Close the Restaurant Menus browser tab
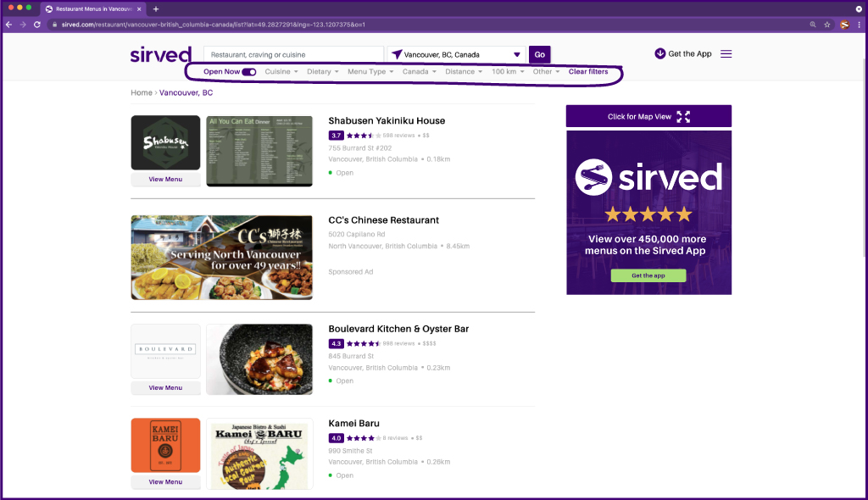The width and height of the screenshot is (868, 500). tap(139, 8)
